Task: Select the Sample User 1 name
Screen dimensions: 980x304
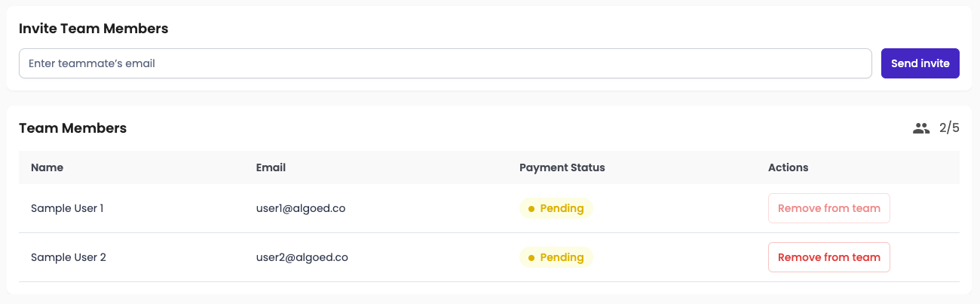Action: pos(67,208)
